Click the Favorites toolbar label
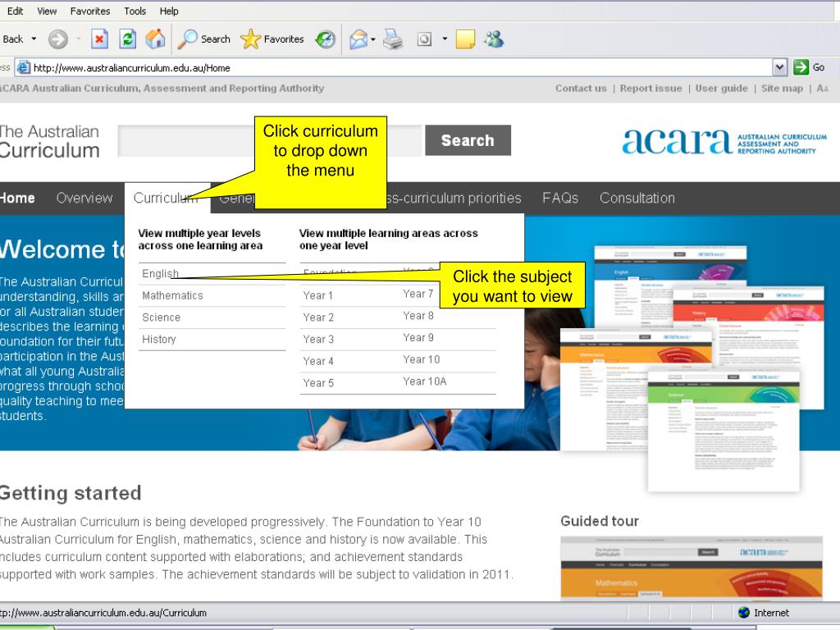Image resolution: width=840 pixels, height=630 pixels. pyautogui.click(x=283, y=39)
